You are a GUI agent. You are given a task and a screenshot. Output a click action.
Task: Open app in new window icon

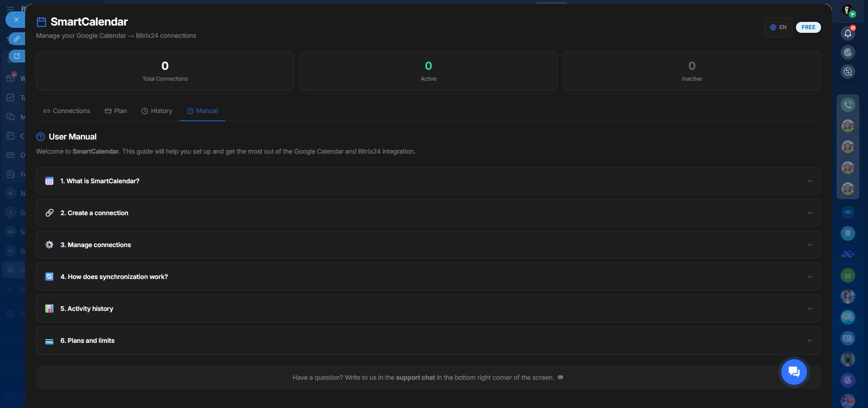(x=17, y=56)
